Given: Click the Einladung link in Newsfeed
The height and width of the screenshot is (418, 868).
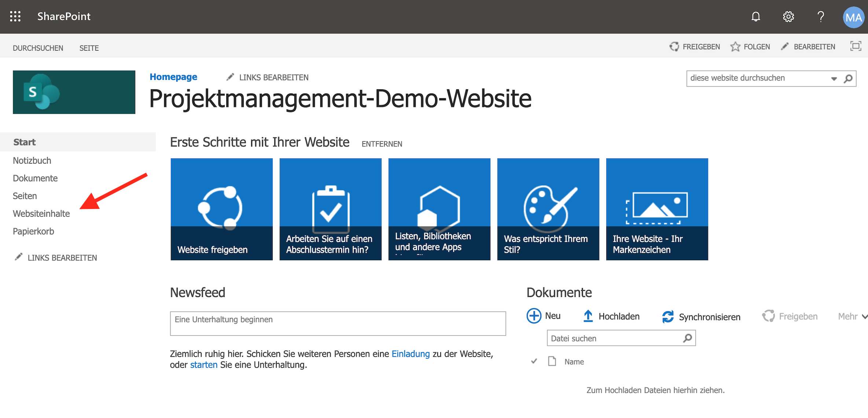Looking at the screenshot, I should pyautogui.click(x=411, y=354).
